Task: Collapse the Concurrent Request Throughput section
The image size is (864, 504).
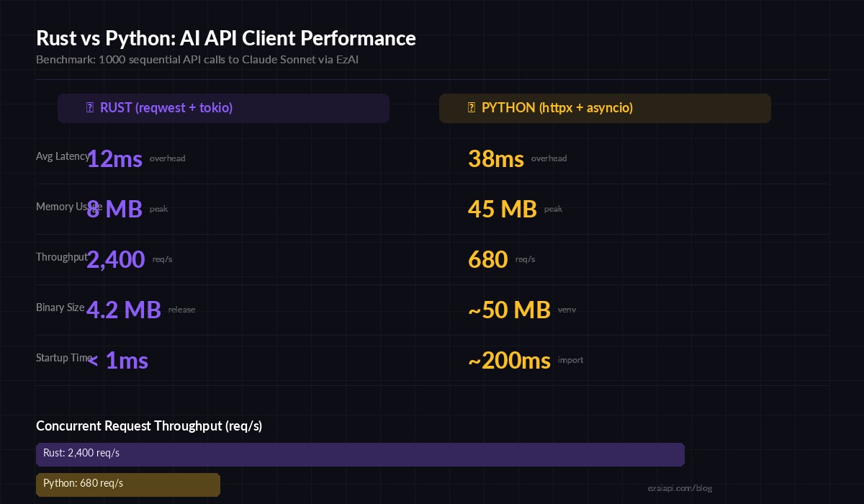Action: 149,426
